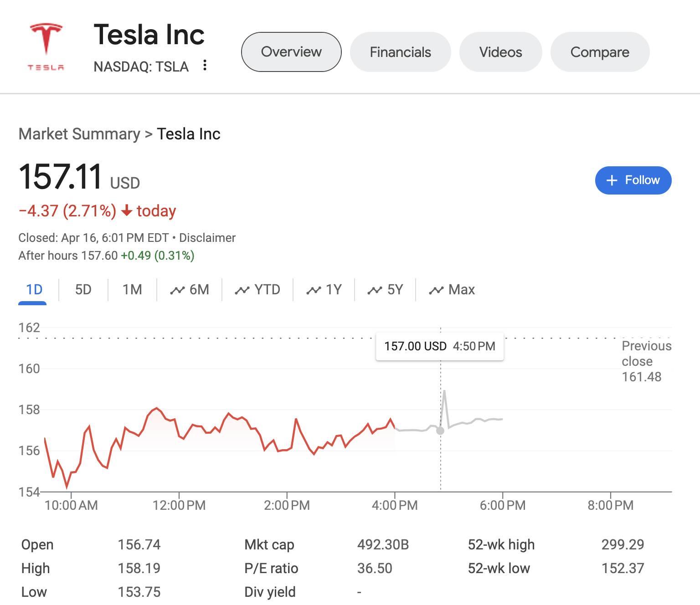Viewport: 700px width, 605px height.
Task: Click the Tesla logo icon
Action: coord(46,46)
